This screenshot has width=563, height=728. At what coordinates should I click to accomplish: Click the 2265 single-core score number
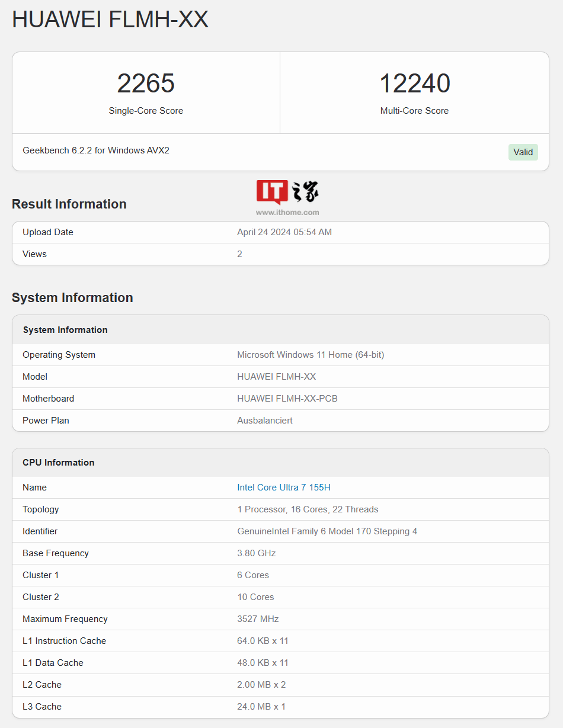[x=146, y=84]
